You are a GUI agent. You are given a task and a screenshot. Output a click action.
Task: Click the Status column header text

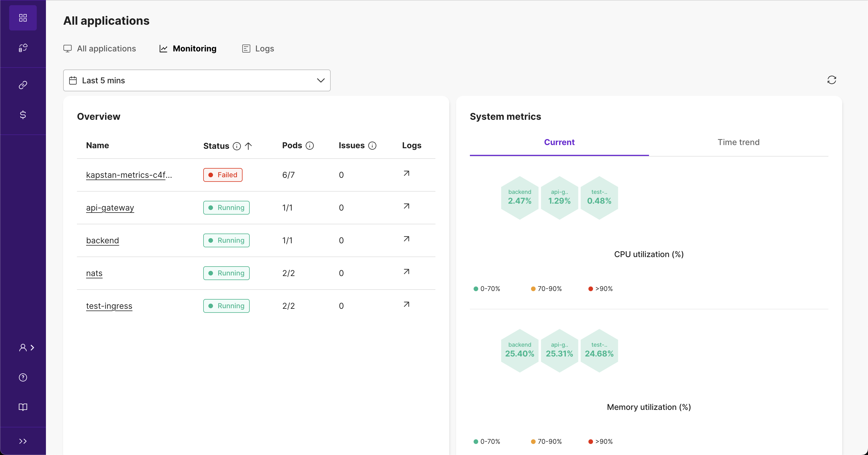click(x=216, y=146)
